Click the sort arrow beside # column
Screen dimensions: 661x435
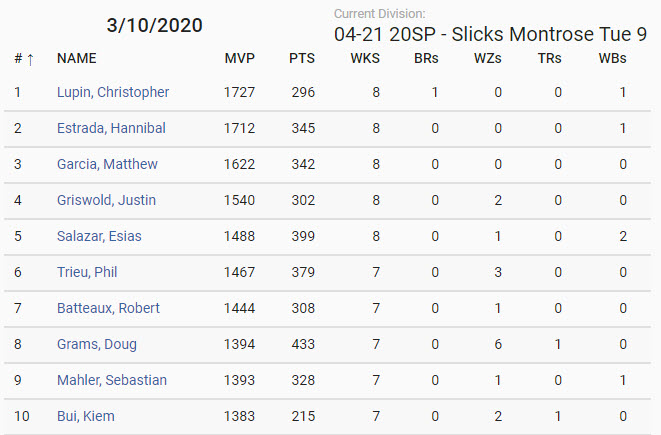tap(30, 59)
